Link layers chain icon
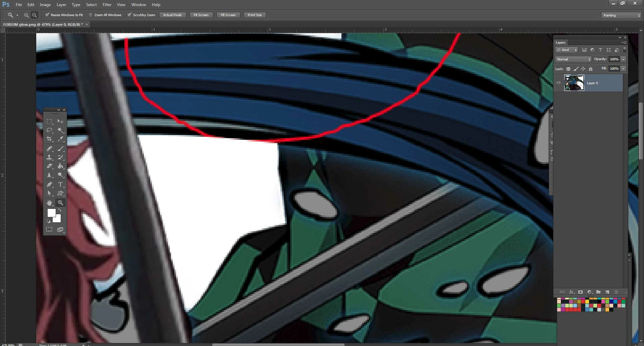The height and width of the screenshot is (346, 644). 562,292
